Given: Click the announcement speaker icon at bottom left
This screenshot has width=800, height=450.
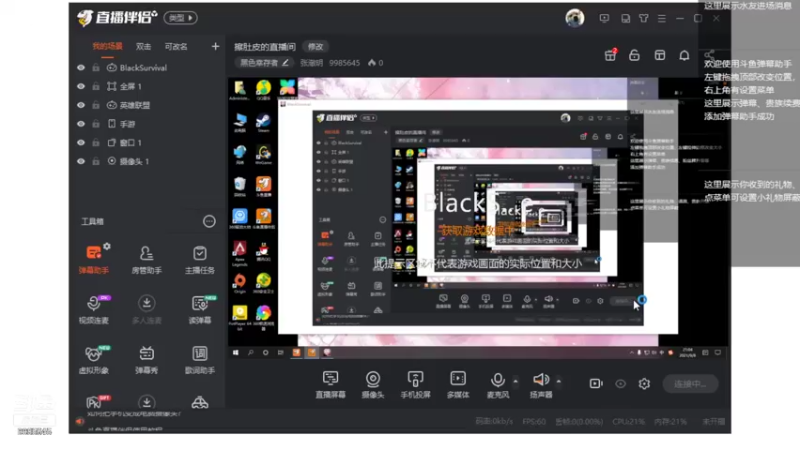Looking at the screenshot, I should point(80,421).
